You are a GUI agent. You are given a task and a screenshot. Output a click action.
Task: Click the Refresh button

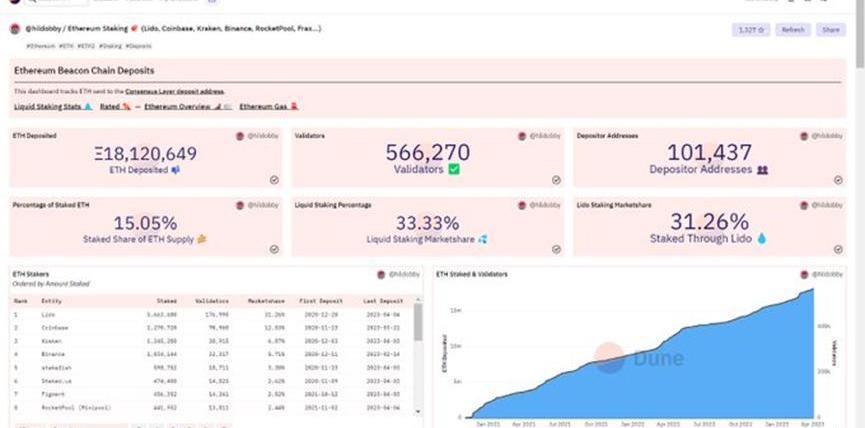point(793,30)
